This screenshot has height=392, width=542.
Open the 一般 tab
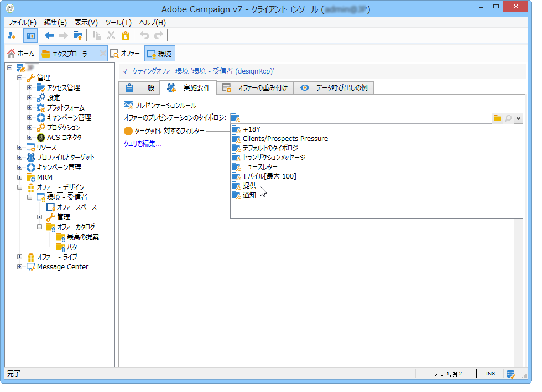click(139, 88)
